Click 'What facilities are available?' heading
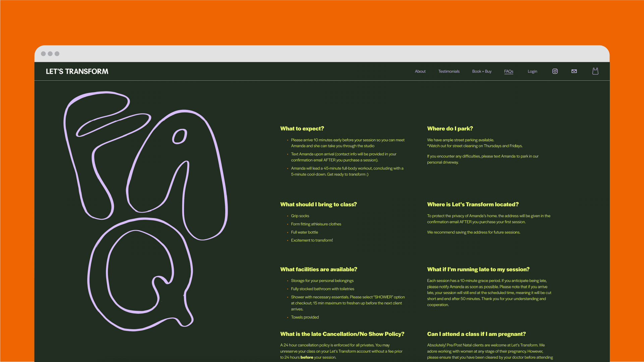Viewport: 644px width, 362px height. [x=318, y=269]
